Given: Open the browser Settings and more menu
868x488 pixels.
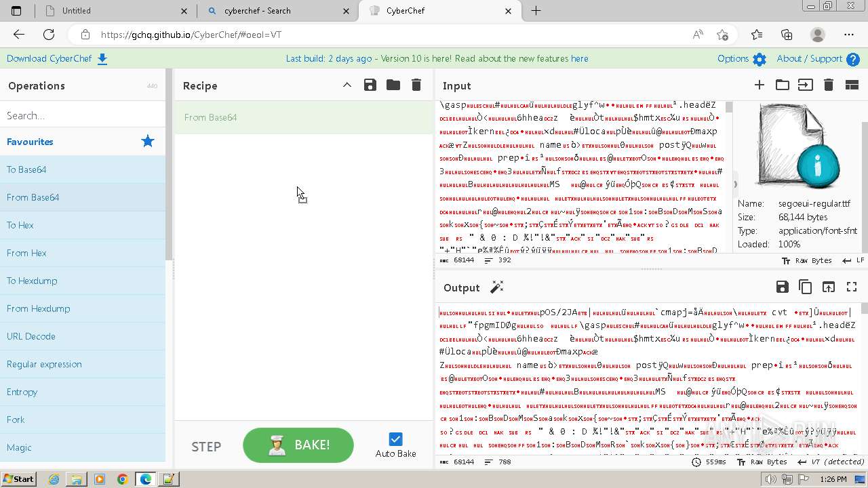Looking at the screenshot, I should point(849,35).
